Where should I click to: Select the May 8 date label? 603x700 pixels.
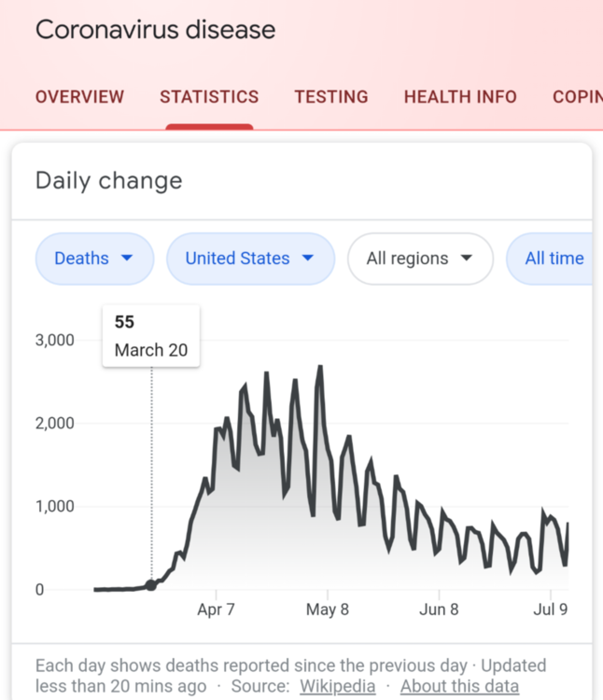tap(327, 609)
